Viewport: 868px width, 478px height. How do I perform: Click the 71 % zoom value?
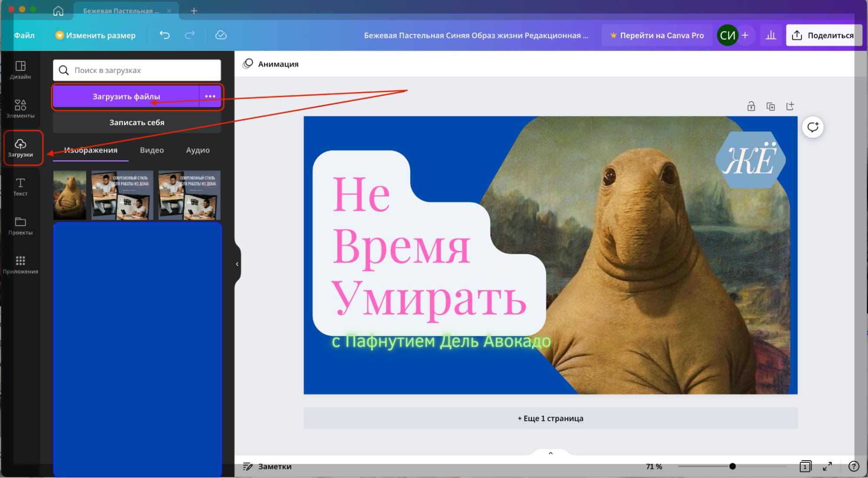tap(653, 466)
